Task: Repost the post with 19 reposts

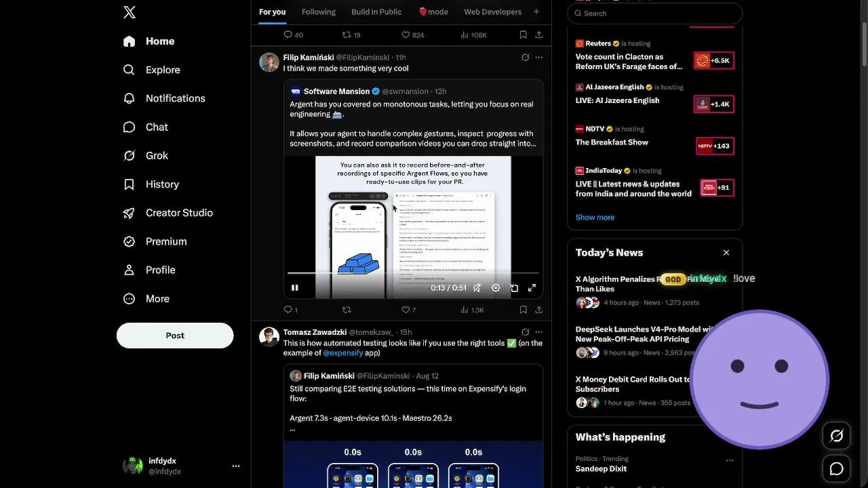Action: coord(351,35)
